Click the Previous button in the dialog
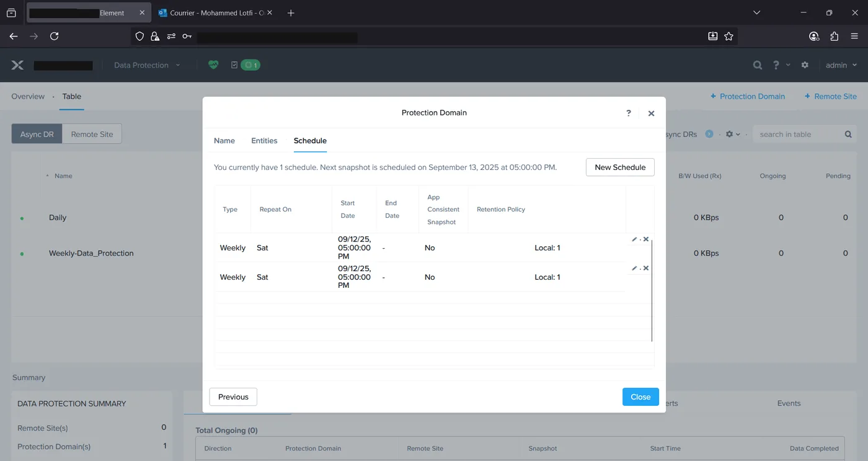868x461 pixels. click(x=233, y=397)
